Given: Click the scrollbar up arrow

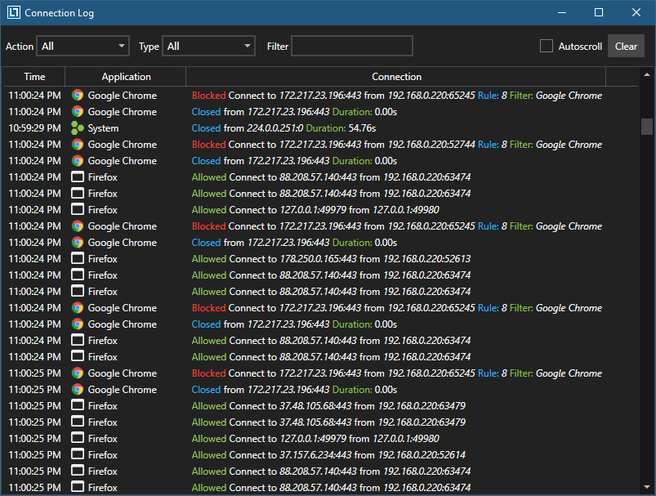Looking at the screenshot, I should [x=647, y=75].
